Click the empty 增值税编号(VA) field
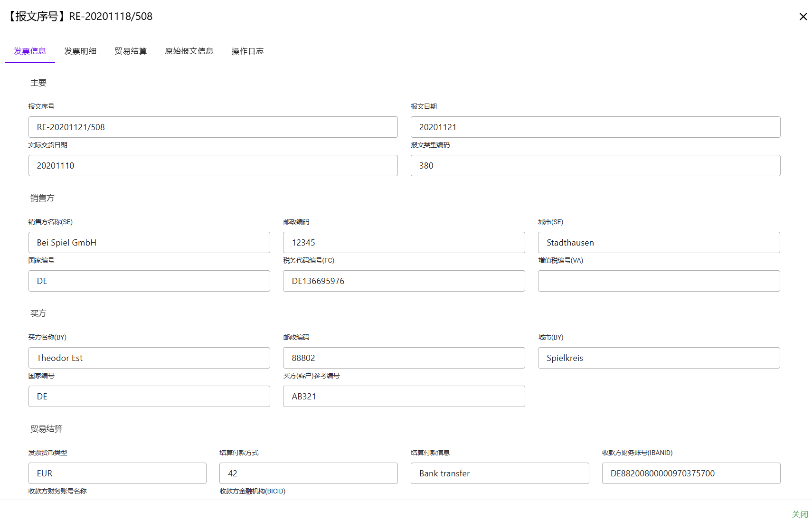Screen dimensions: 812x521 (x=659, y=281)
